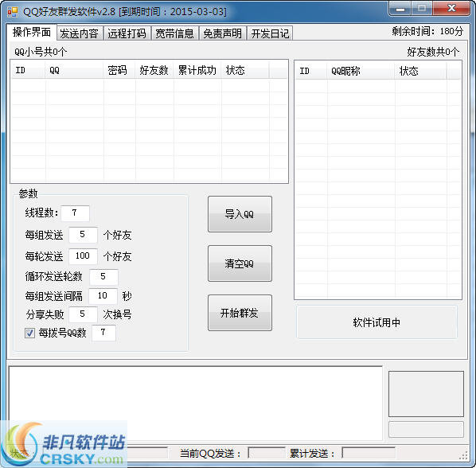
Task: Click the application icon in title bar
Action: click(x=13, y=12)
